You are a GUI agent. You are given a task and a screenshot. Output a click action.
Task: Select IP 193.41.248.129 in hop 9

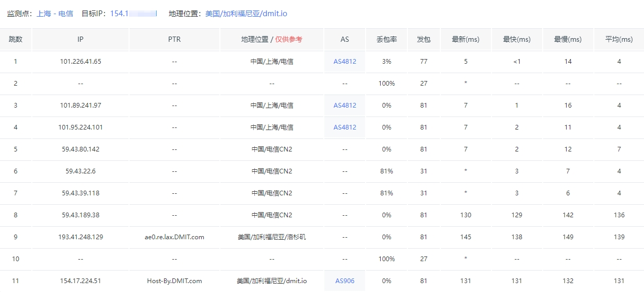point(80,237)
